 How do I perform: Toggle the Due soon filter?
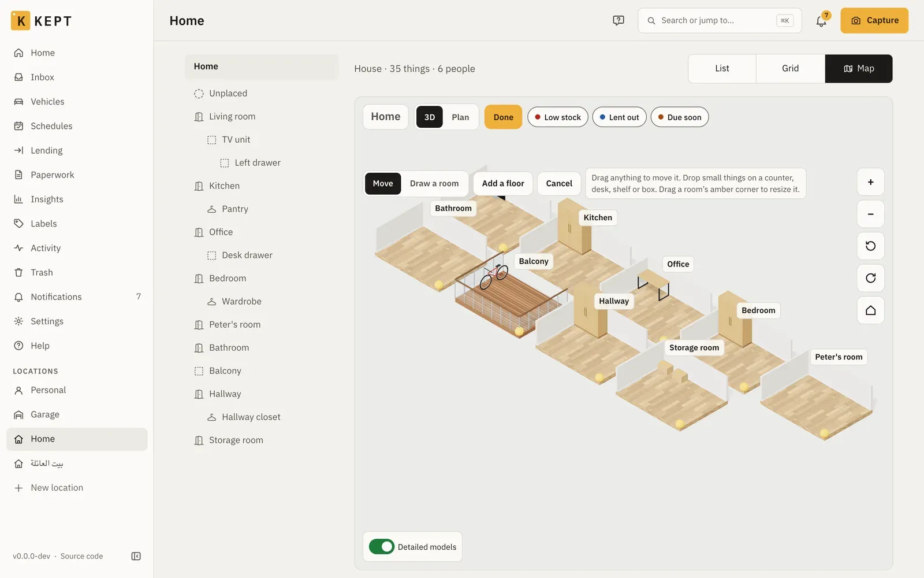[680, 117]
